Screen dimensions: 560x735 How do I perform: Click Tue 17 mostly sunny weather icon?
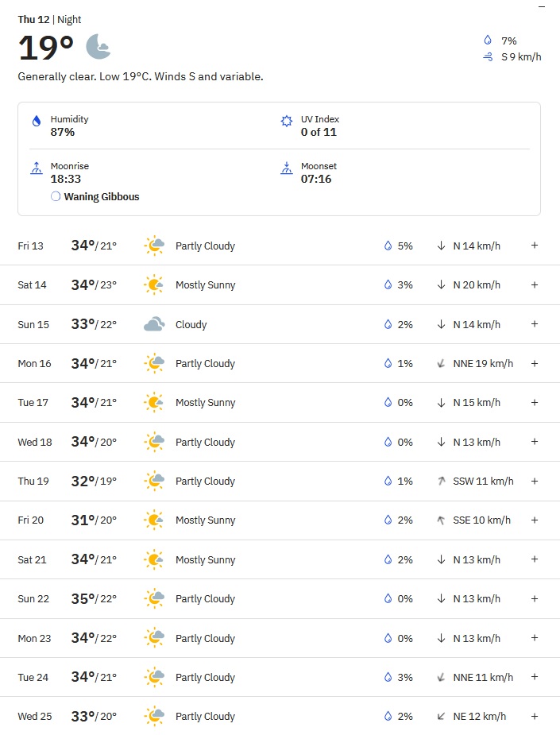click(x=154, y=403)
